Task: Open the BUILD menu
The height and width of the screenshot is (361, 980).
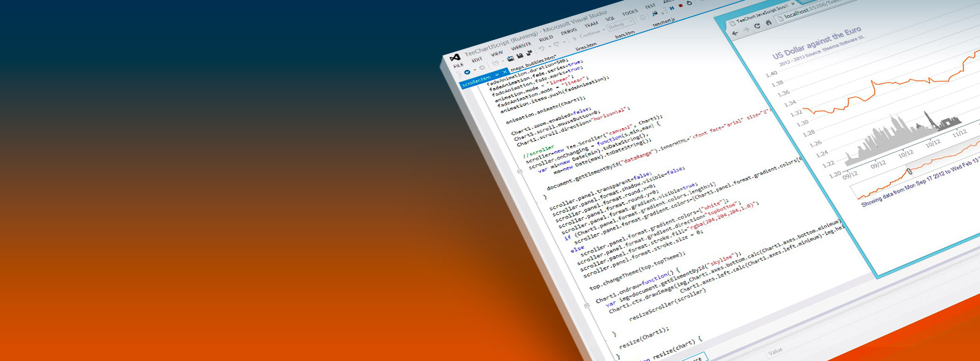Action: point(546,39)
